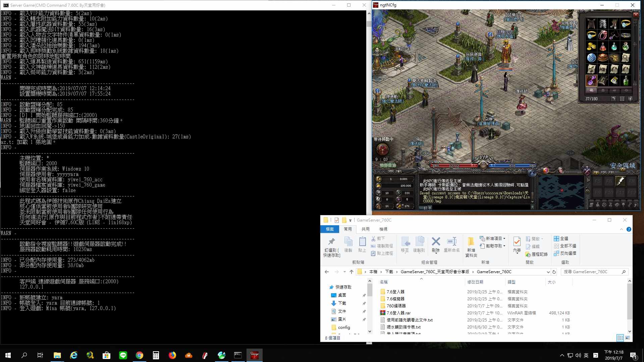644x362 pixels.
Task: Click the gold coins in the inventory
Action: 591,47
